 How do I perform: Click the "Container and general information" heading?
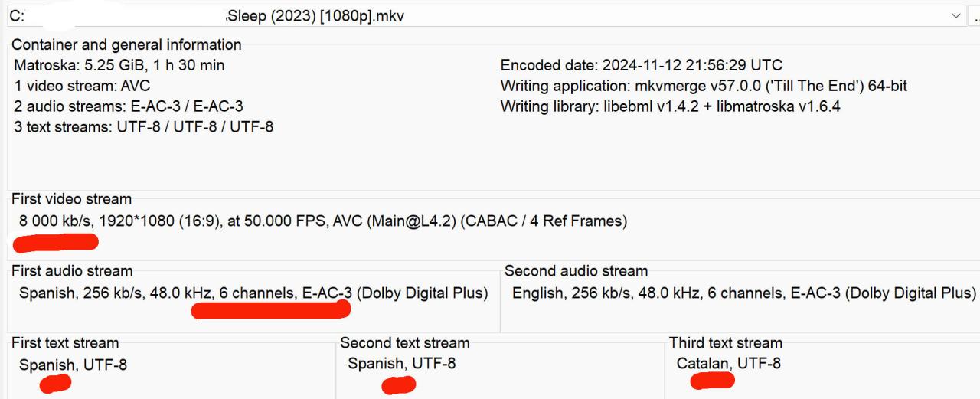coord(126,44)
